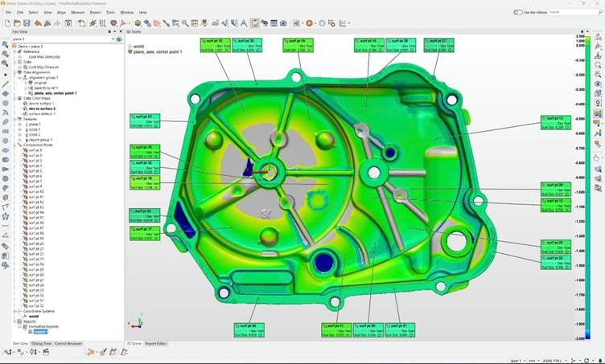
Task: Click the orange play macro icon
Action: point(309,23)
